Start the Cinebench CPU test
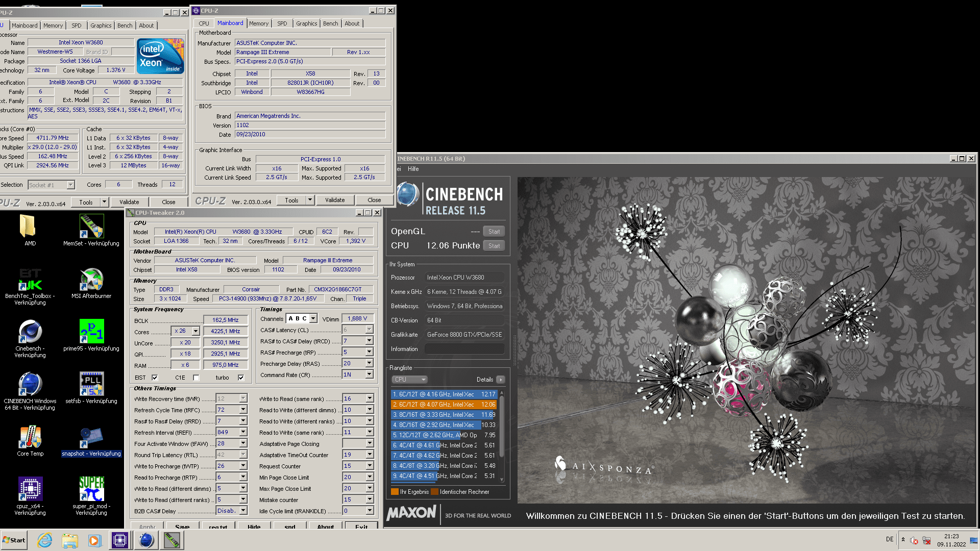 pos(494,246)
